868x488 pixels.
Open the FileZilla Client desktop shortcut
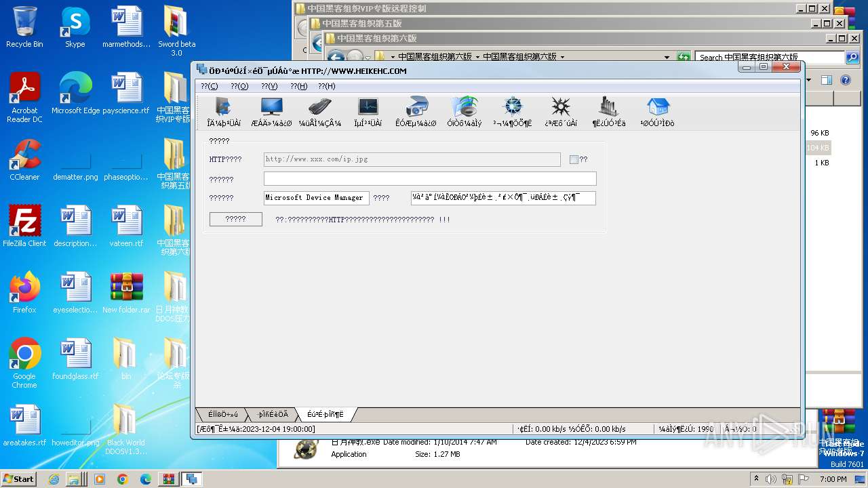coord(24,226)
